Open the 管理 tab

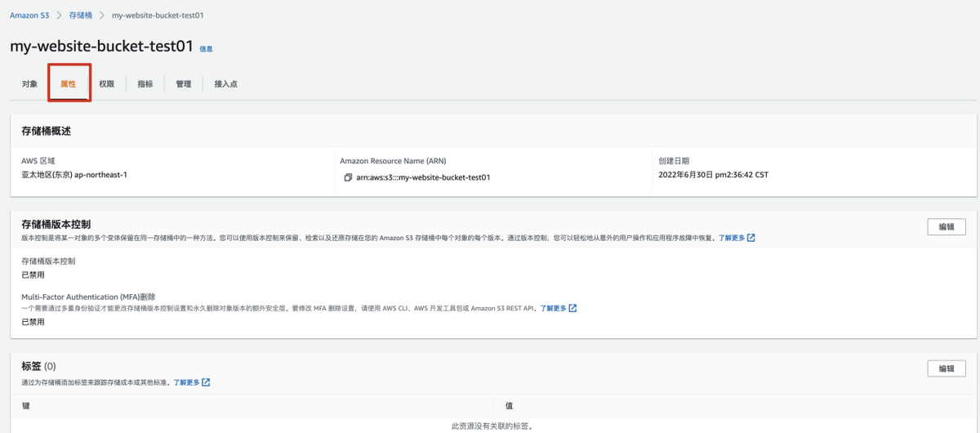point(184,84)
